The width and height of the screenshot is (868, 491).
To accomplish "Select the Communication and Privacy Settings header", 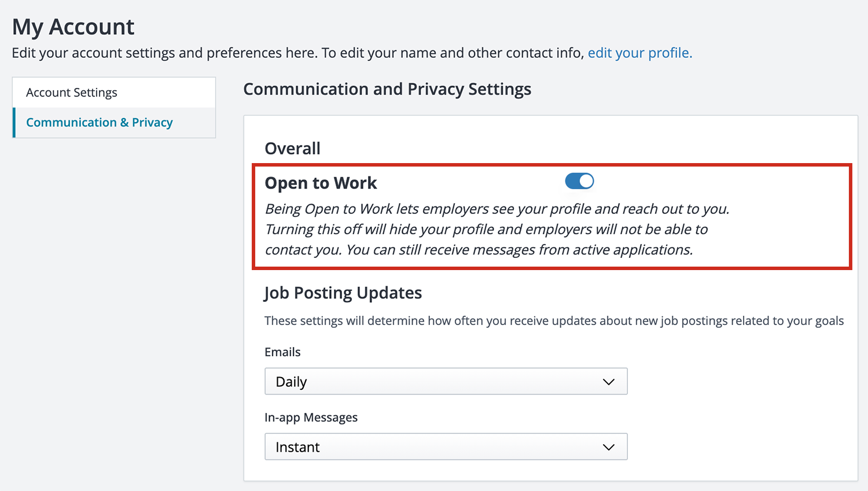I will coord(387,89).
